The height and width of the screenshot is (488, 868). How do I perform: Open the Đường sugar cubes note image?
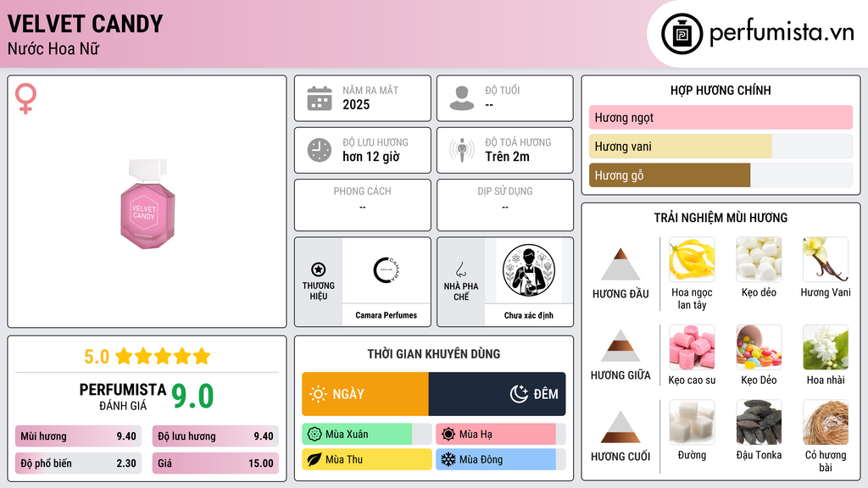(x=692, y=422)
